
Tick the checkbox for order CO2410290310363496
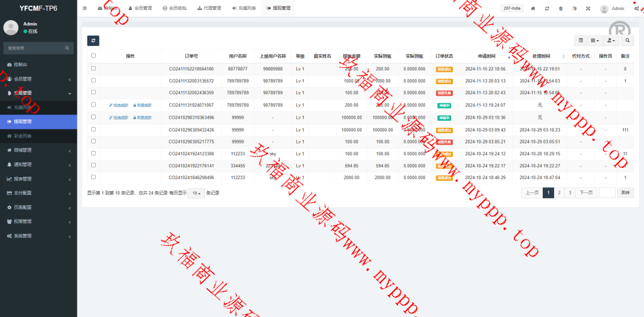click(x=94, y=117)
